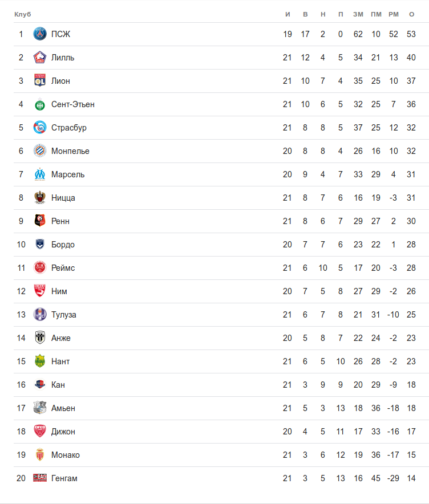Click the Guingamp EAG logo
The width and height of the screenshot is (429, 504).
click(x=39, y=478)
